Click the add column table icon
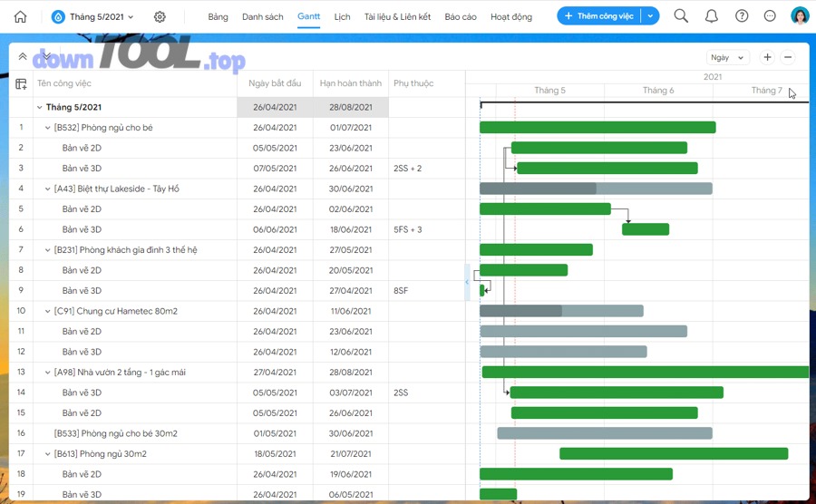This screenshot has width=816, height=504. (22, 83)
